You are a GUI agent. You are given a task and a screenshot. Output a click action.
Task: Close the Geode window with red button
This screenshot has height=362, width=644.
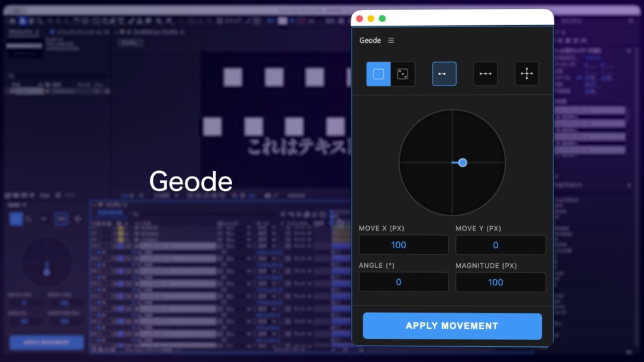click(x=359, y=18)
